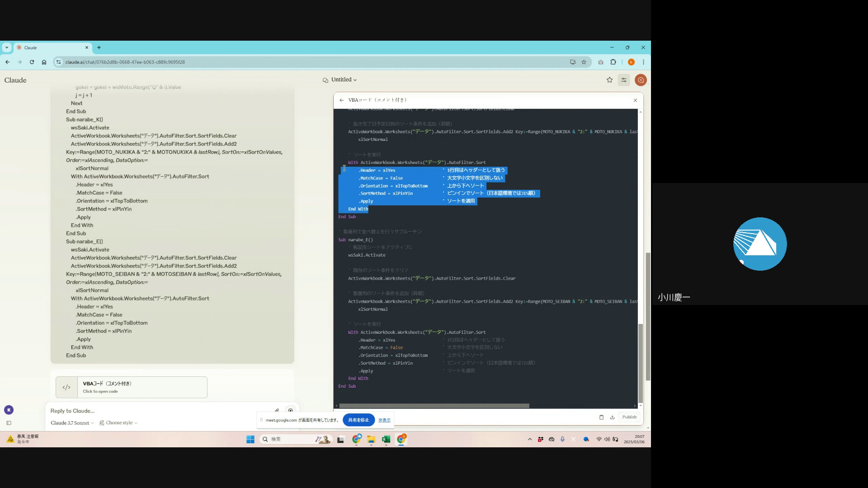Toggle the sidebar panel icon

pos(9,423)
